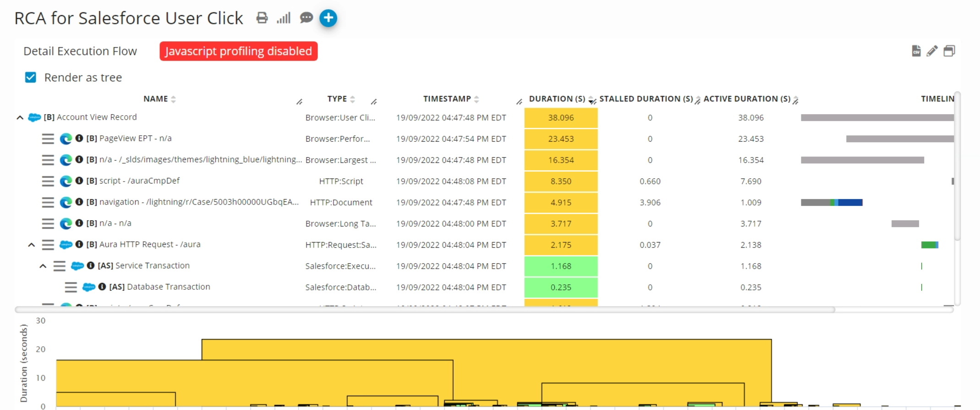This screenshot has width=980, height=410.
Task: Open hamburger menu for script auraCmpDef row
Action: coord(48,181)
